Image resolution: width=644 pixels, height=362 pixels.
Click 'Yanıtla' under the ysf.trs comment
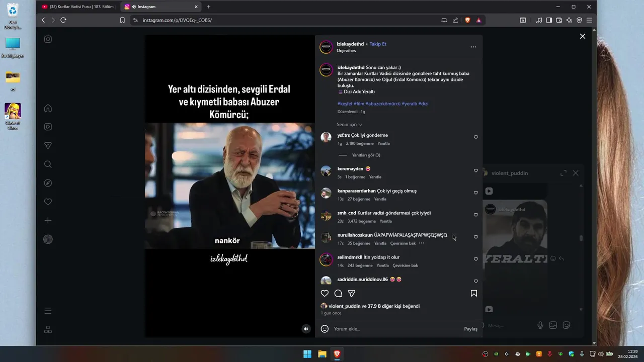point(383,143)
